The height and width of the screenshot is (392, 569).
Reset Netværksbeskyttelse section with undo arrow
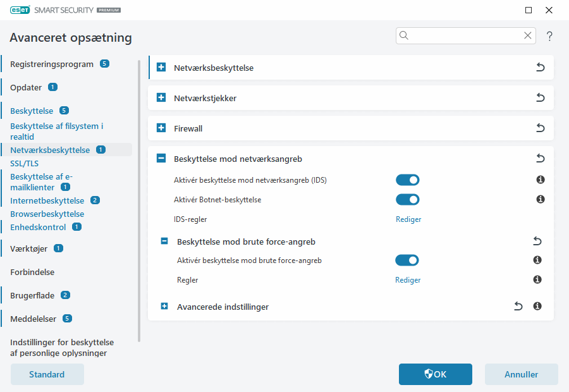[x=540, y=68]
